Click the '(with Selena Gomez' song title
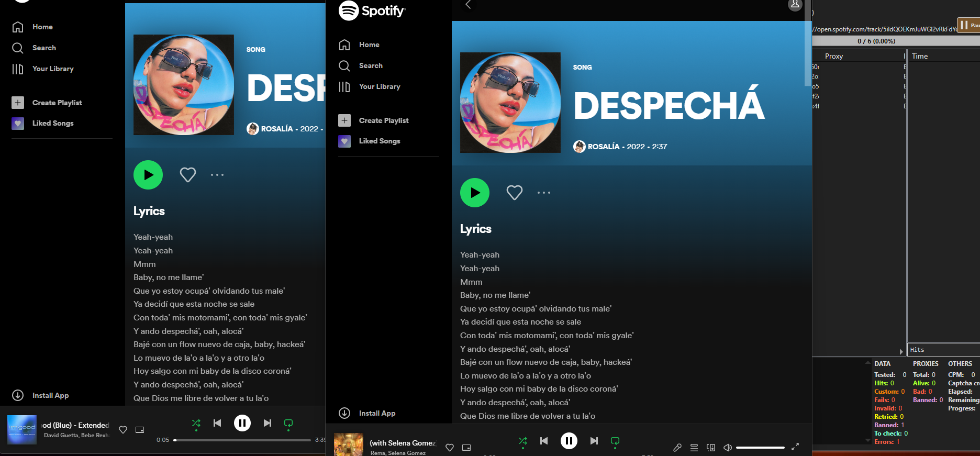 point(403,443)
